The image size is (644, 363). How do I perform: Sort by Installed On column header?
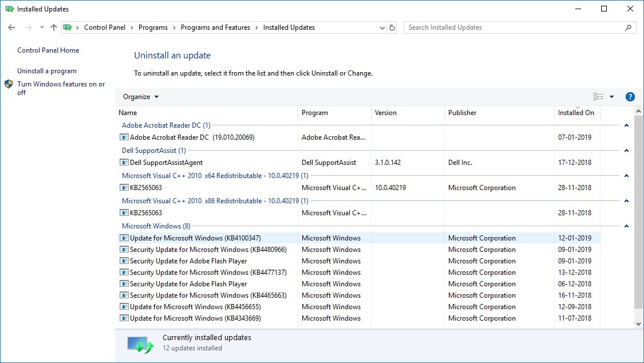point(577,113)
